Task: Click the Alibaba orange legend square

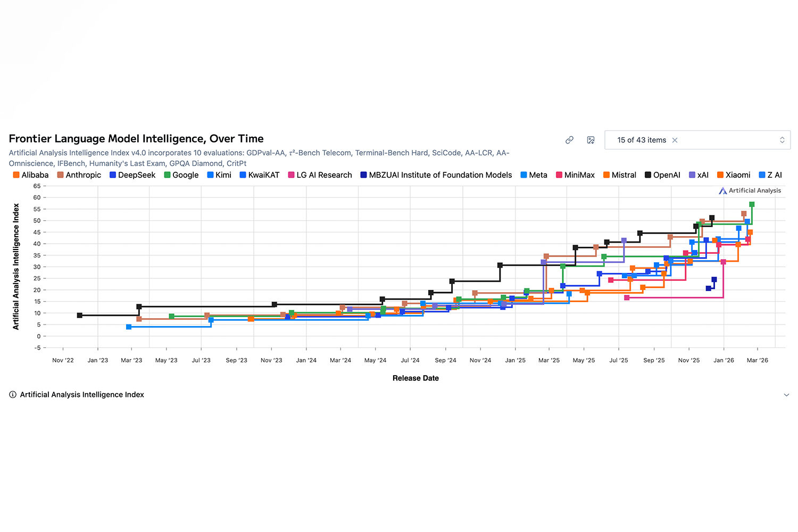Action: coord(15,174)
